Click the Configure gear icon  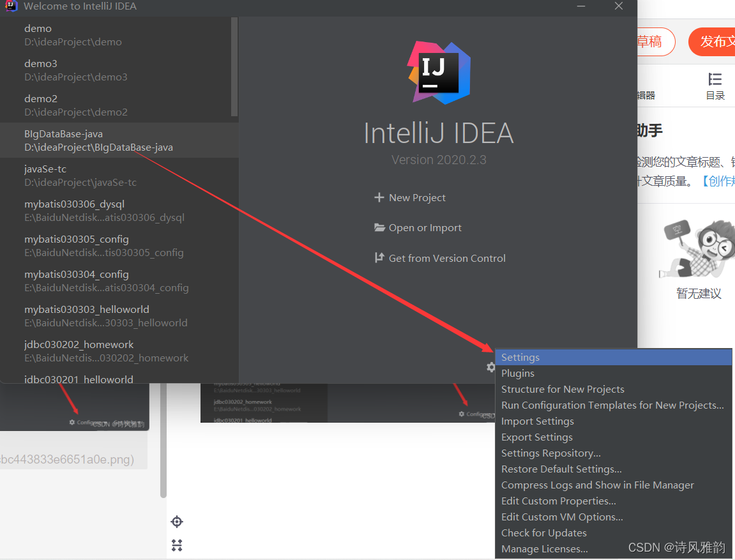pos(490,367)
